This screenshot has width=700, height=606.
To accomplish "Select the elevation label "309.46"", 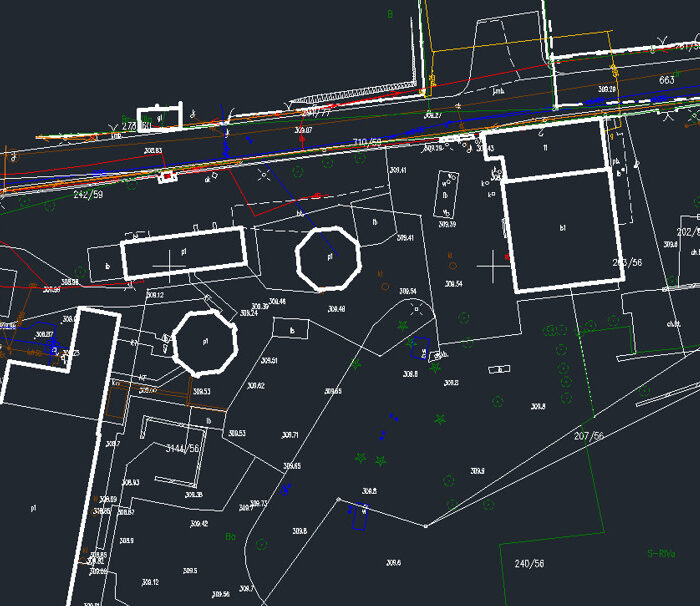I will click(x=277, y=301).
